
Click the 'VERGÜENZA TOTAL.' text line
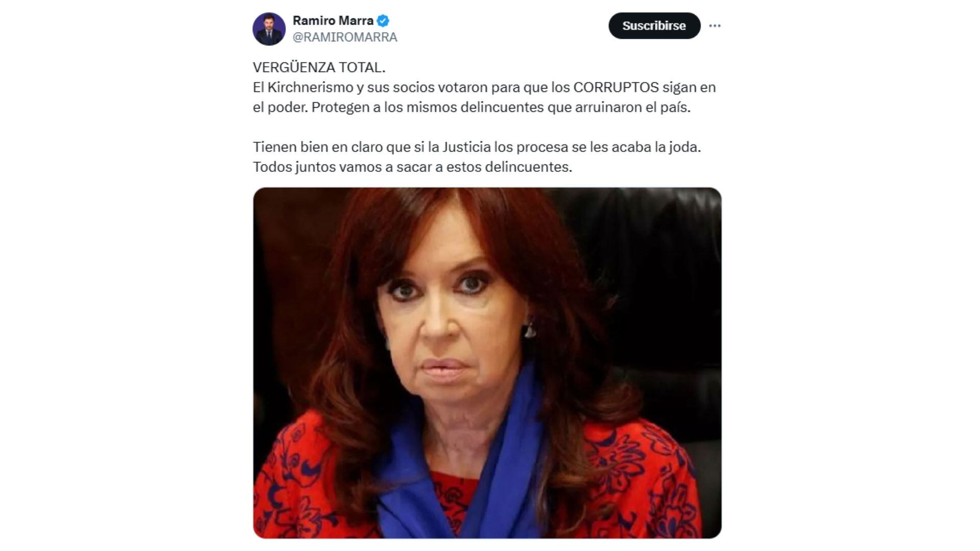tap(319, 67)
